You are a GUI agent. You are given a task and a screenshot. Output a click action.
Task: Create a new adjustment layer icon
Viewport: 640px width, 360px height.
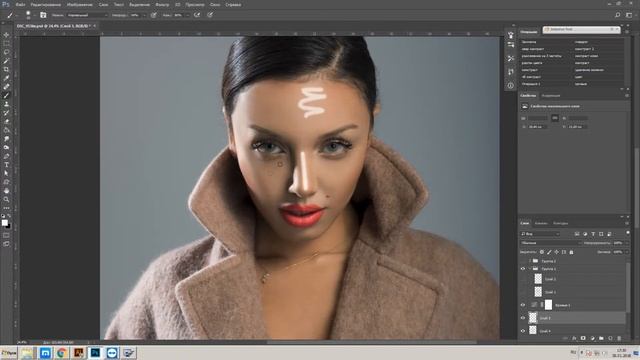(x=592, y=338)
